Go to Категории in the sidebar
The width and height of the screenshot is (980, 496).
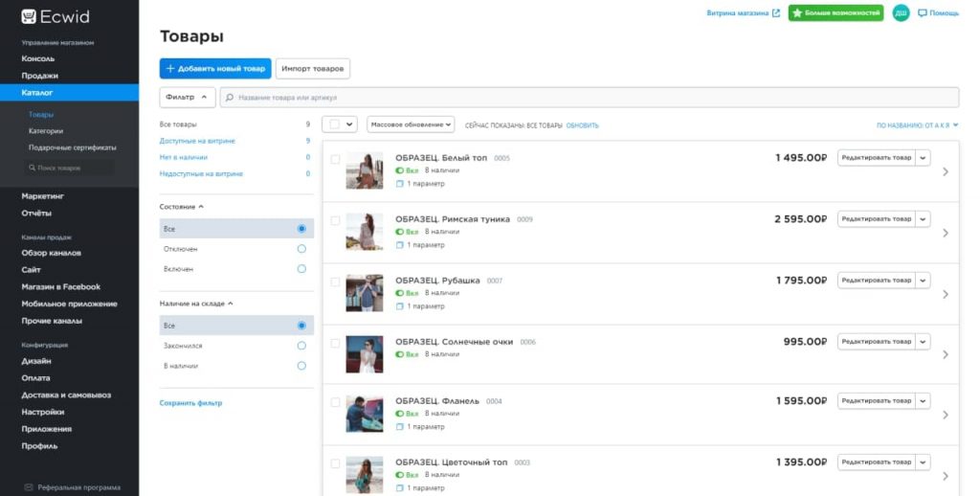click(46, 131)
